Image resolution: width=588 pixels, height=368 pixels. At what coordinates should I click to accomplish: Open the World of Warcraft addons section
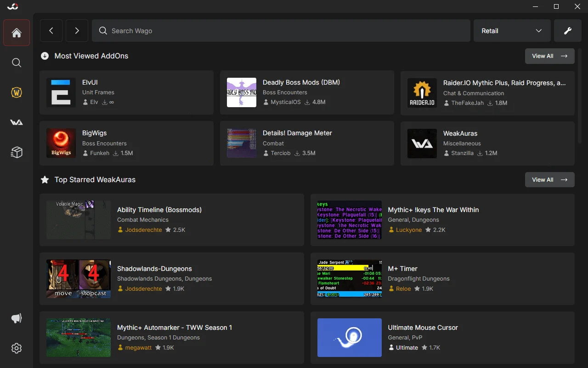click(x=17, y=92)
